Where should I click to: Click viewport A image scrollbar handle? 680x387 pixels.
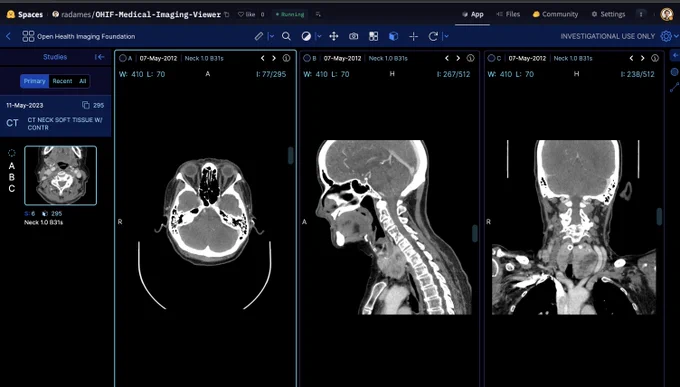291,155
